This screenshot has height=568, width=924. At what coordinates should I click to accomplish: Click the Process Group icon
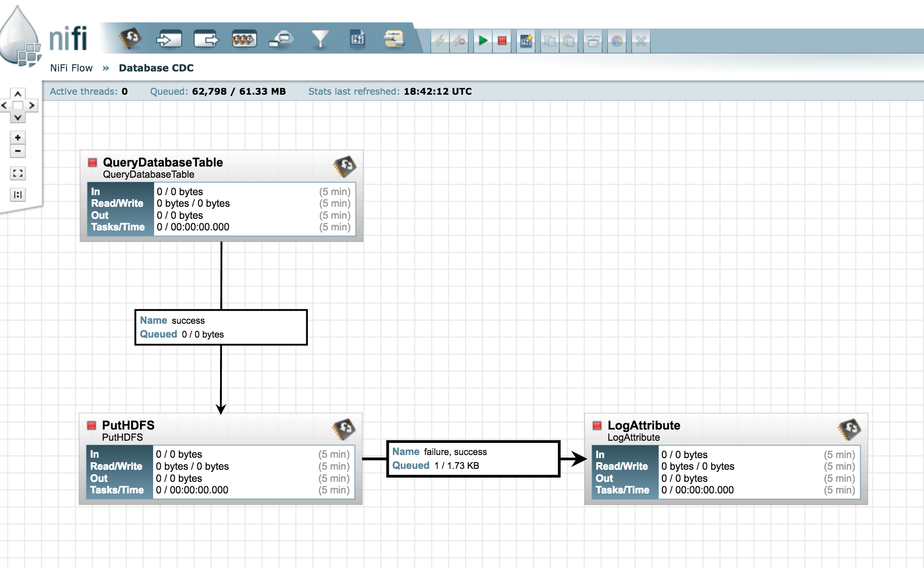(x=244, y=40)
